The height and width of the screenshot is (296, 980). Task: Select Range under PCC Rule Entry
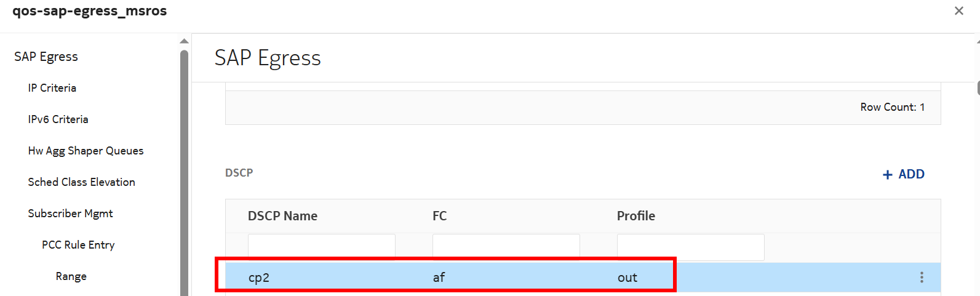[71, 276]
